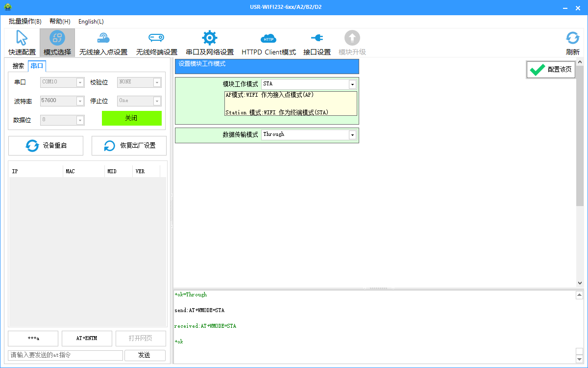Click the app logo in title bar
588x368 pixels.
(7, 7)
